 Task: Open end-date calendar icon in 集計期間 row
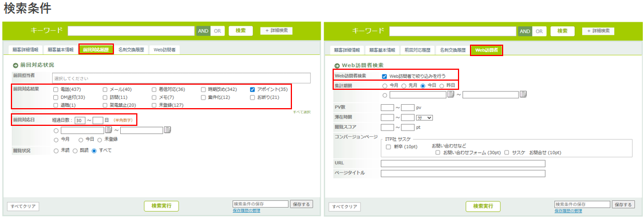pyautogui.click(x=523, y=94)
